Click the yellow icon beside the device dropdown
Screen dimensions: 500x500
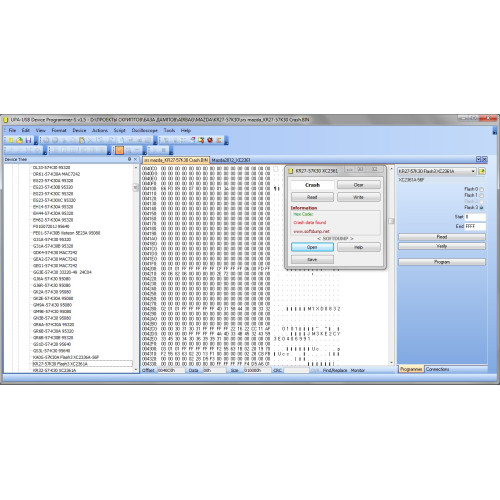tap(482, 171)
